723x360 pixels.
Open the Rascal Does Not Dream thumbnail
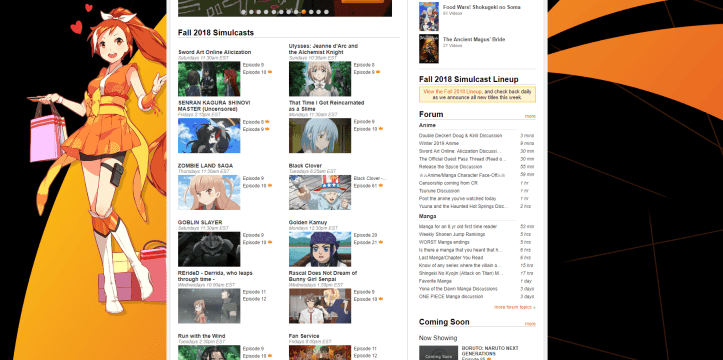click(x=320, y=306)
